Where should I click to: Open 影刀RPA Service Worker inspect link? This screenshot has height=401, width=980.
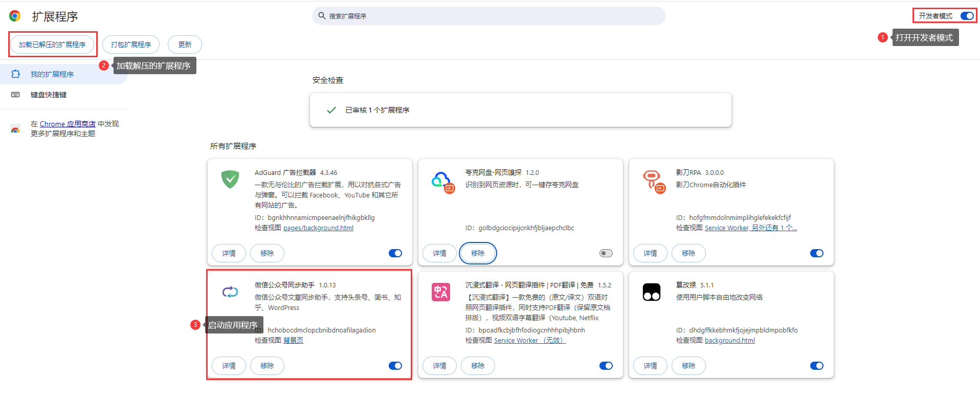tap(751, 228)
